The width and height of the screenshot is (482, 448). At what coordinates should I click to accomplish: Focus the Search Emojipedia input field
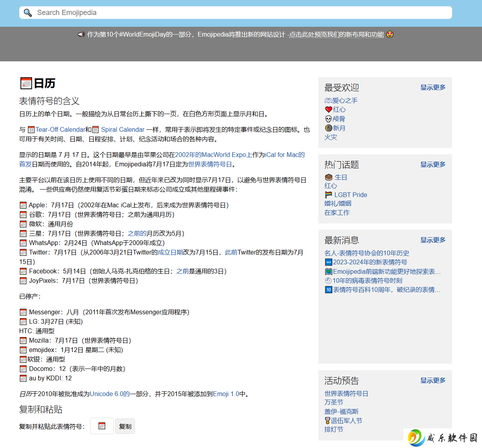[x=236, y=13]
